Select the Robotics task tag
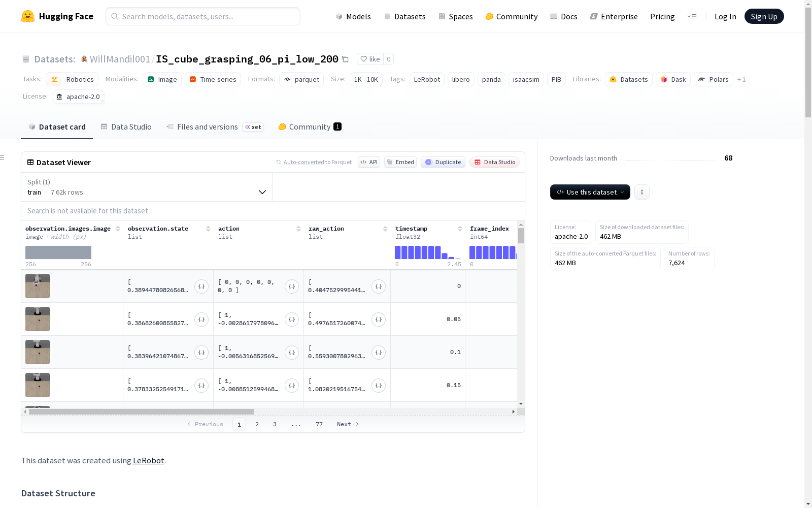The image size is (812, 508). pos(72,79)
